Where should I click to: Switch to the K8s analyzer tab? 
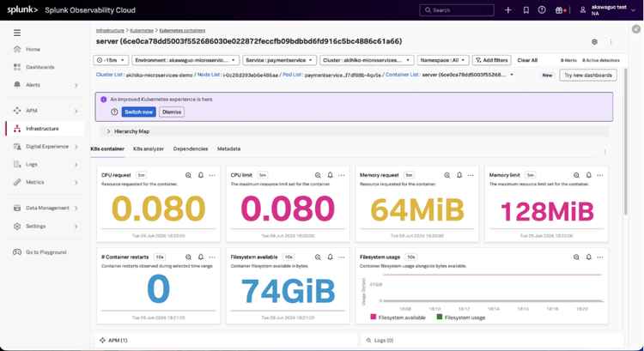tap(149, 149)
